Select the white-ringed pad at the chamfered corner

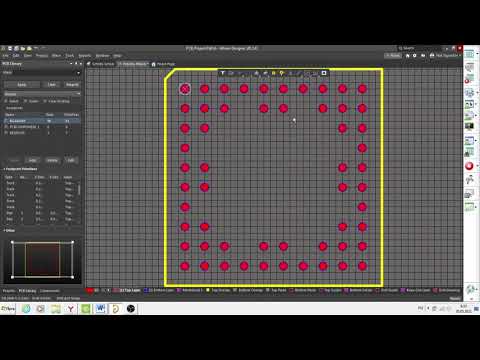point(185,89)
